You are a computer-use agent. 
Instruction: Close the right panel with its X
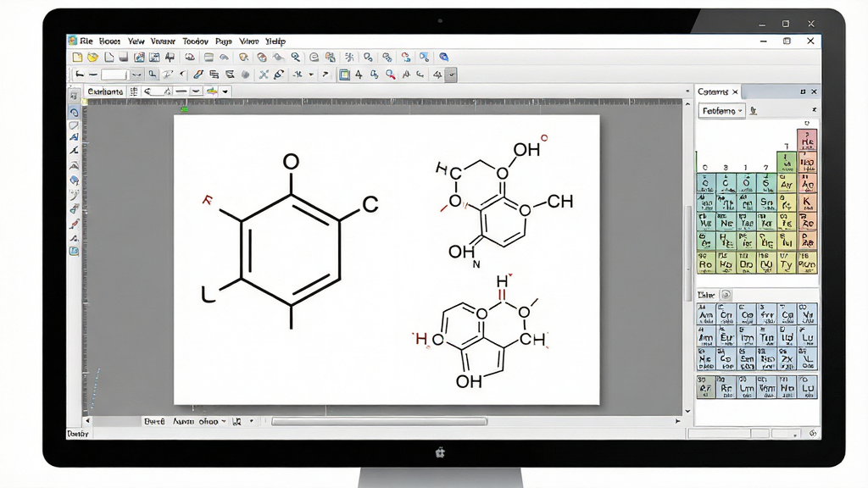(x=814, y=91)
